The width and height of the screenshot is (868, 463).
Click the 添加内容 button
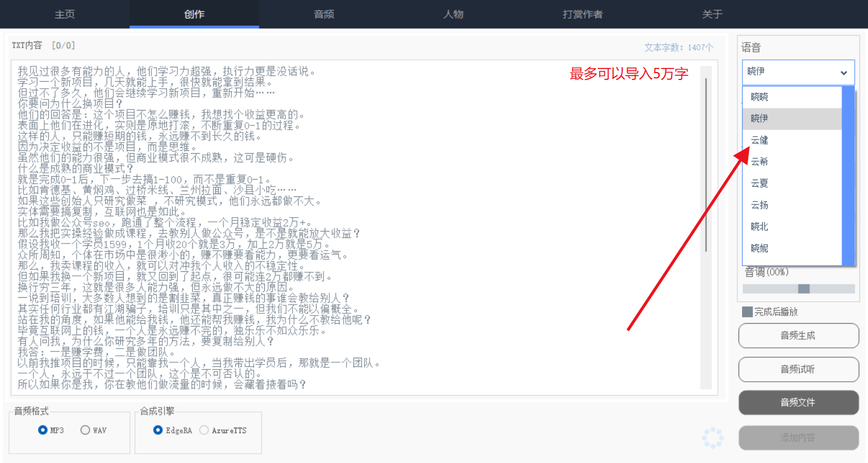tap(798, 438)
